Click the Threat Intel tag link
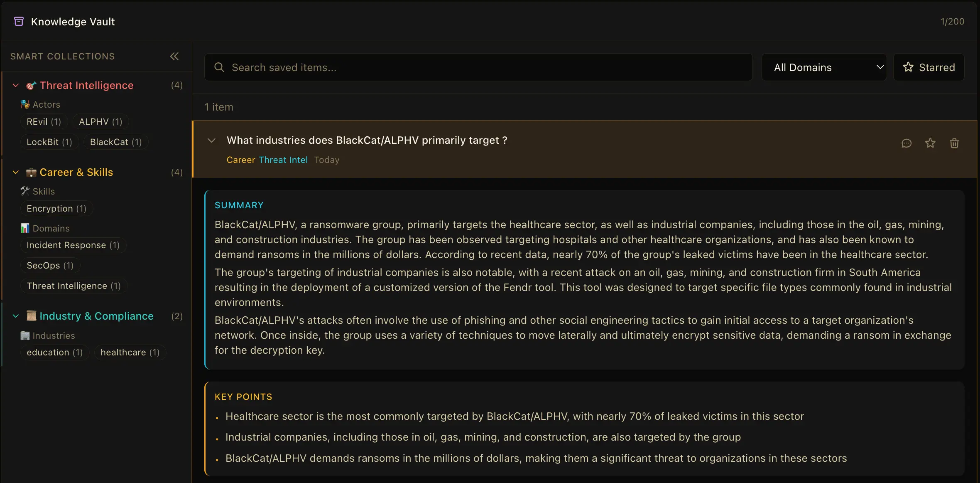Viewport: 980px width, 483px height. [x=283, y=160]
